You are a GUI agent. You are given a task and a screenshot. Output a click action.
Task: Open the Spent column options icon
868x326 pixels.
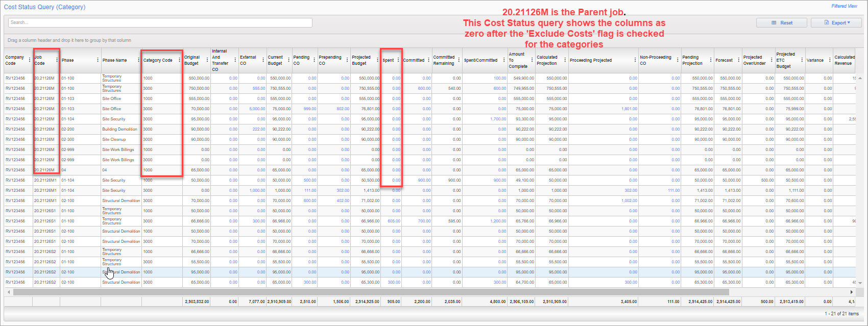(x=398, y=60)
